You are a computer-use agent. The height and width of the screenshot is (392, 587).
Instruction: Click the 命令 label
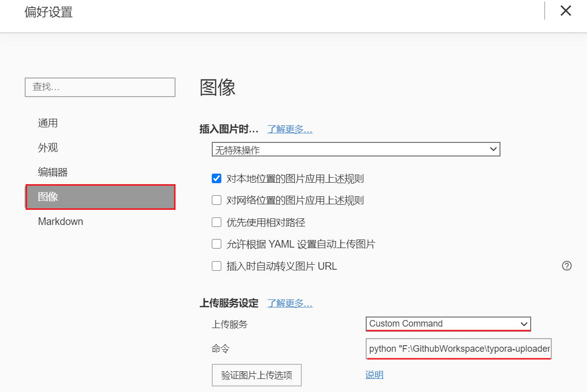point(220,349)
